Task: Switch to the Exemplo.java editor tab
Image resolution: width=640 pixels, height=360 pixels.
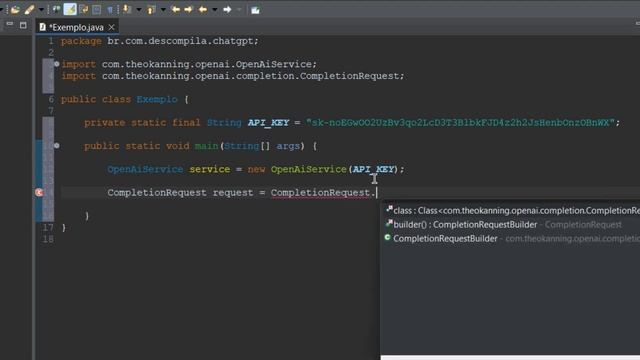Action: tap(76, 27)
